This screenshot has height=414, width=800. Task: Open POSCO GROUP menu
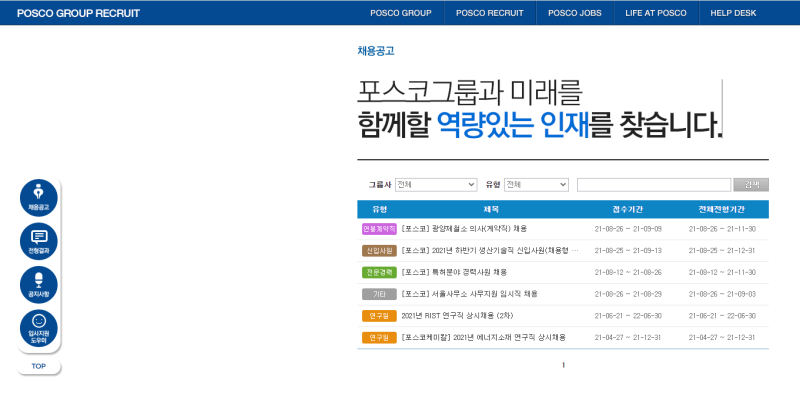[400, 13]
